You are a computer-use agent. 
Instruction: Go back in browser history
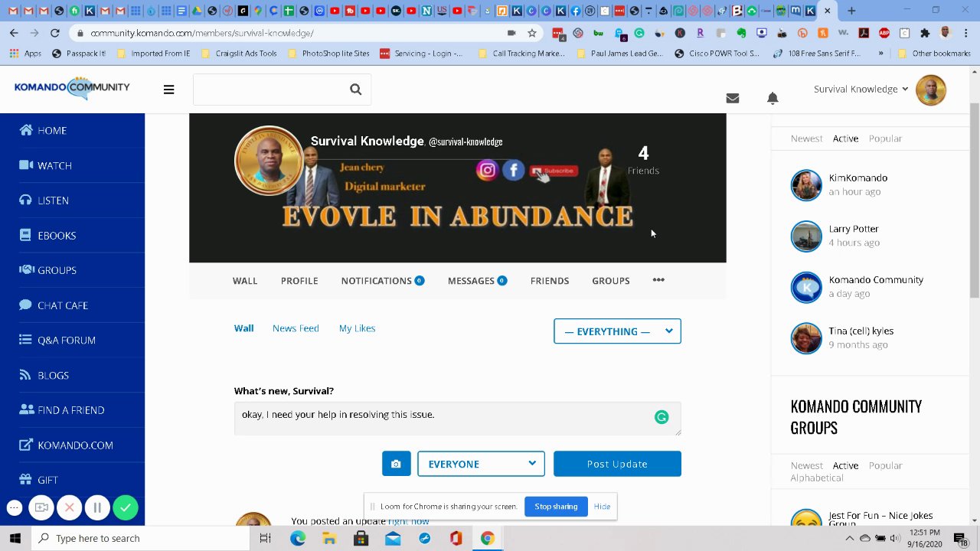tap(14, 33)
